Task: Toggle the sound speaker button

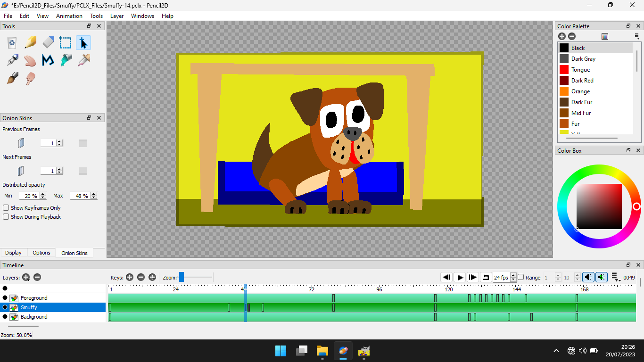Action: pos(588,277)
